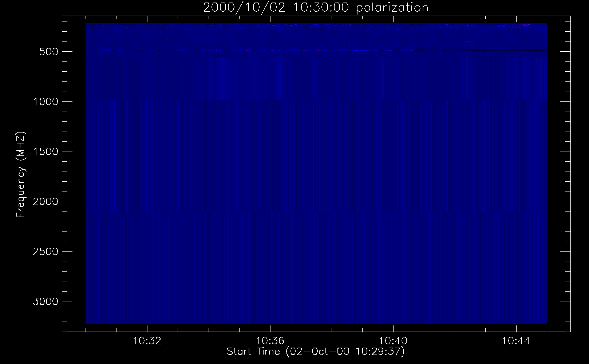
Task: Click the 2500 frequency tick label
Action: pos(46,252)
